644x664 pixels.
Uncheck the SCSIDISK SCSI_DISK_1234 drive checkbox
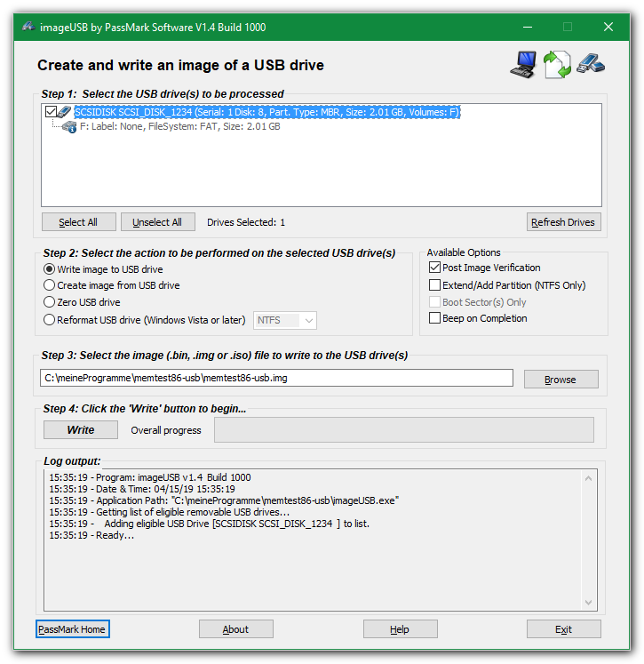click(x=51, y=112)
